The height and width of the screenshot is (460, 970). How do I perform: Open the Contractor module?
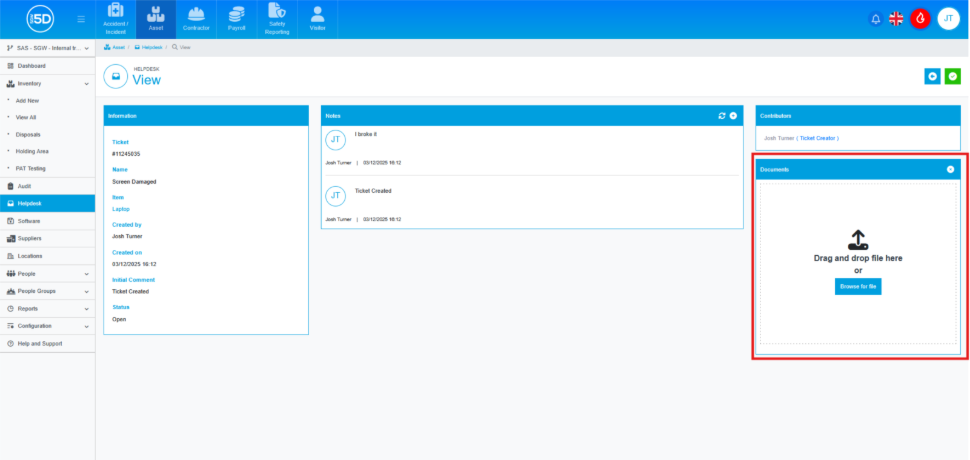[x=196, y=19]
